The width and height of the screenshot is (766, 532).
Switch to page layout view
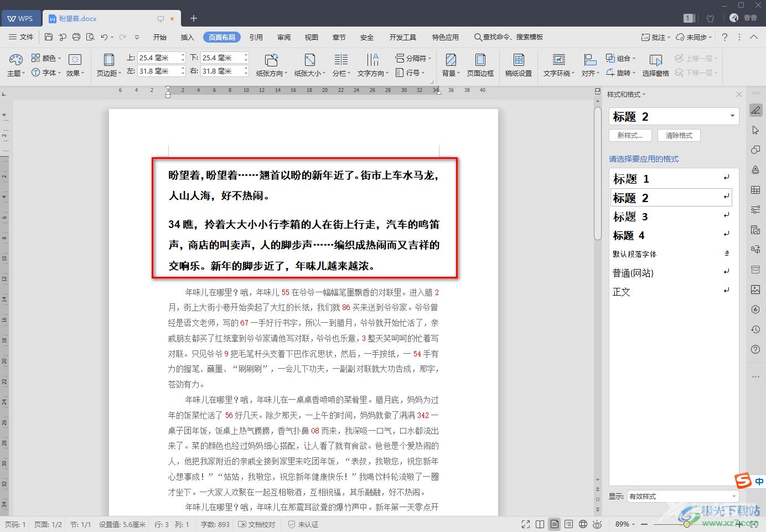point(554,524)
